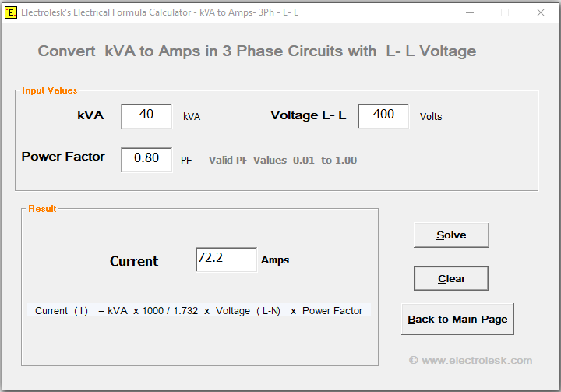Image resolution: width=561 pixels, height=392 pixels.
Task: Click the www.electrolesk.com website text
Action: pos(471,360)
